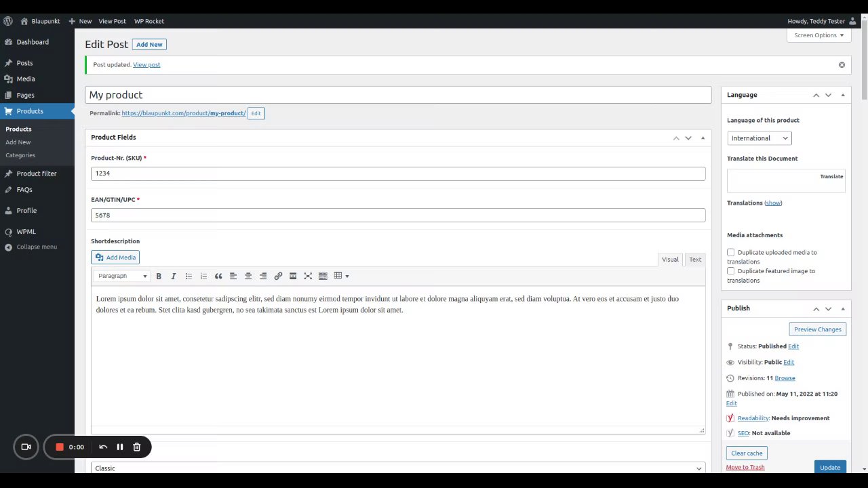This screenshot has width=868, height=488.
Task: Open Product filter in the sidebar
Action: point(37,174)
